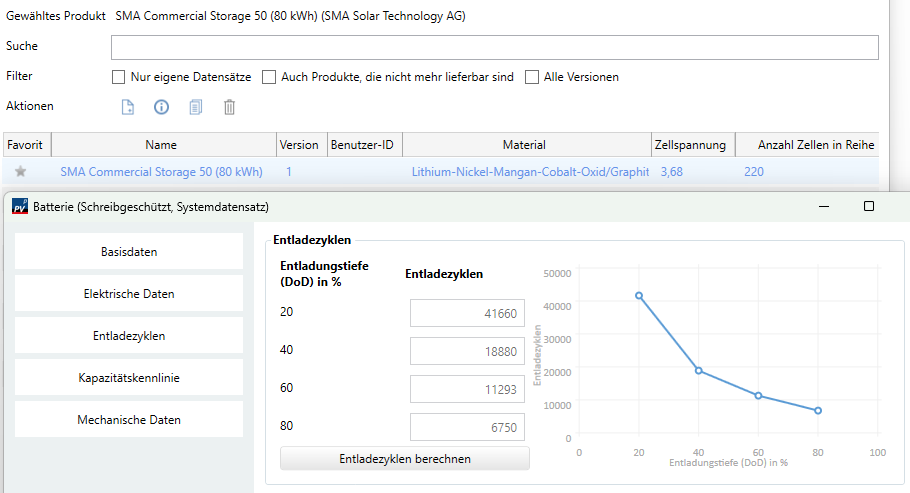Click the trash delete icon

point(229,107)
